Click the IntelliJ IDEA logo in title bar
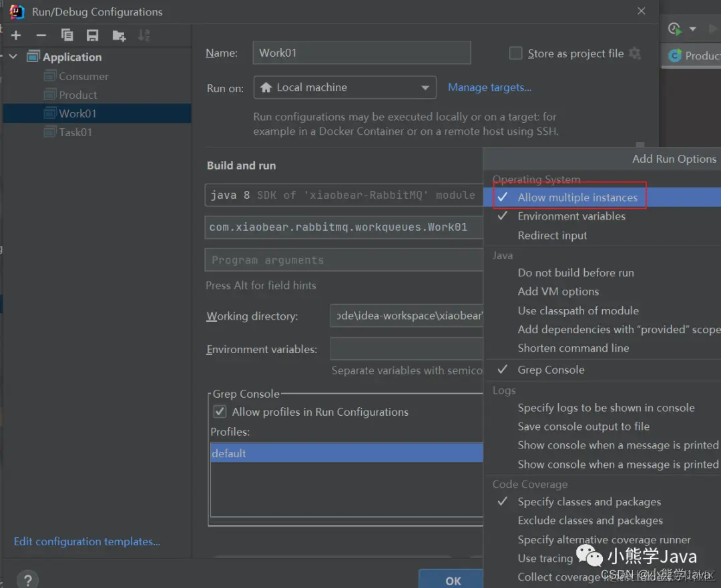Screen dimensions: 721x588 [x=17, y=11]
